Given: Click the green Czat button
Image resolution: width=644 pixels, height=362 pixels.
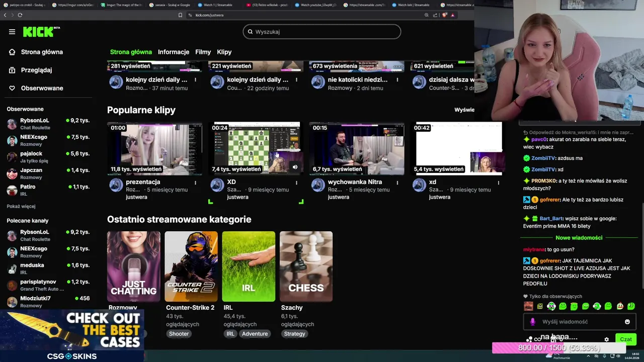Looking at the screenshot, I should pyautogui.click(x=626, y=339).
